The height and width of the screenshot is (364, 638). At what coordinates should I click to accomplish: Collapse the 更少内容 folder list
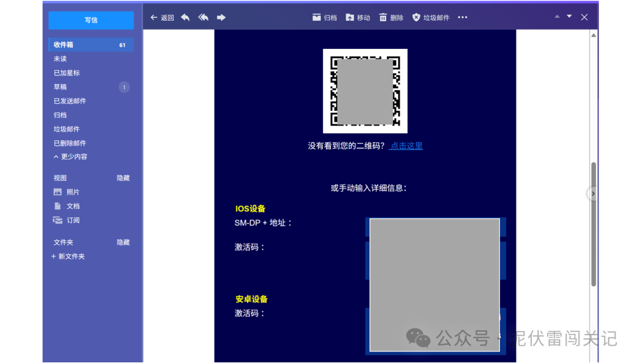pyautogui.click(x=70, y=157)
